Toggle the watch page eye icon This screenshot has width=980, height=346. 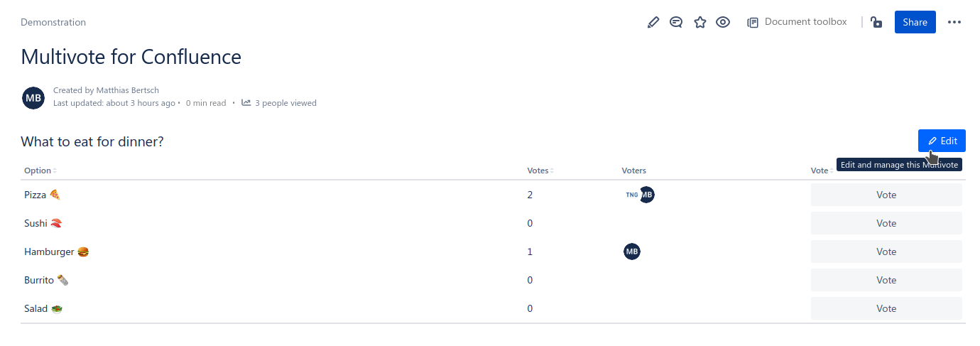(723, 23)
